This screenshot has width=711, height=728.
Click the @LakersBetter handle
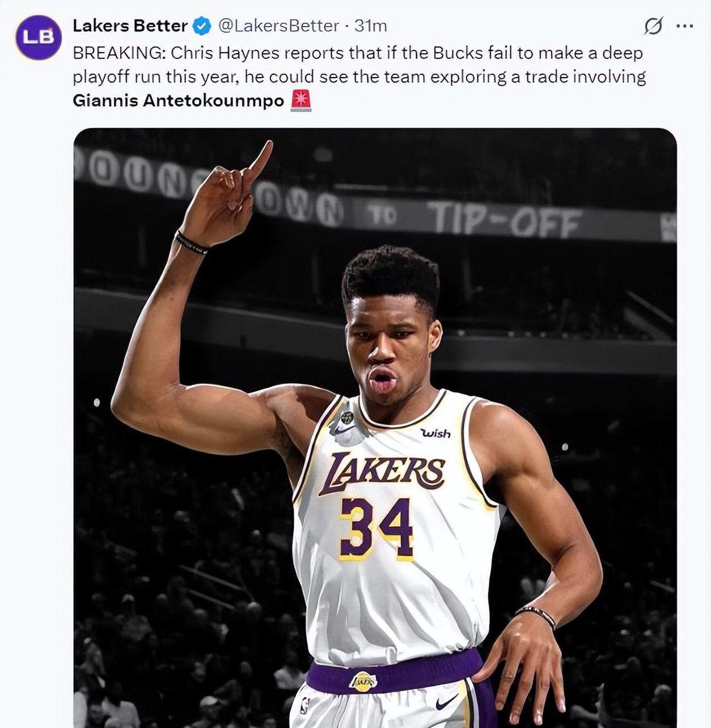point(278,26)
